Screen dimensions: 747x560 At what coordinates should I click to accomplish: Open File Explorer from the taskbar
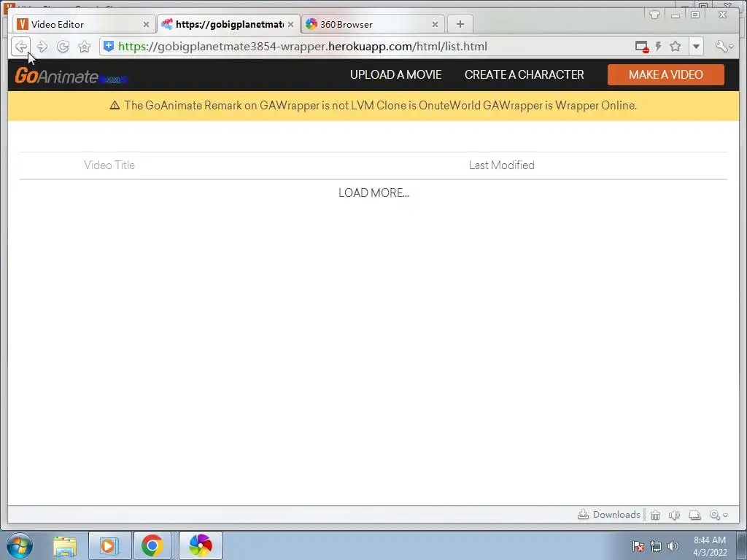click(x=65, y=546)
